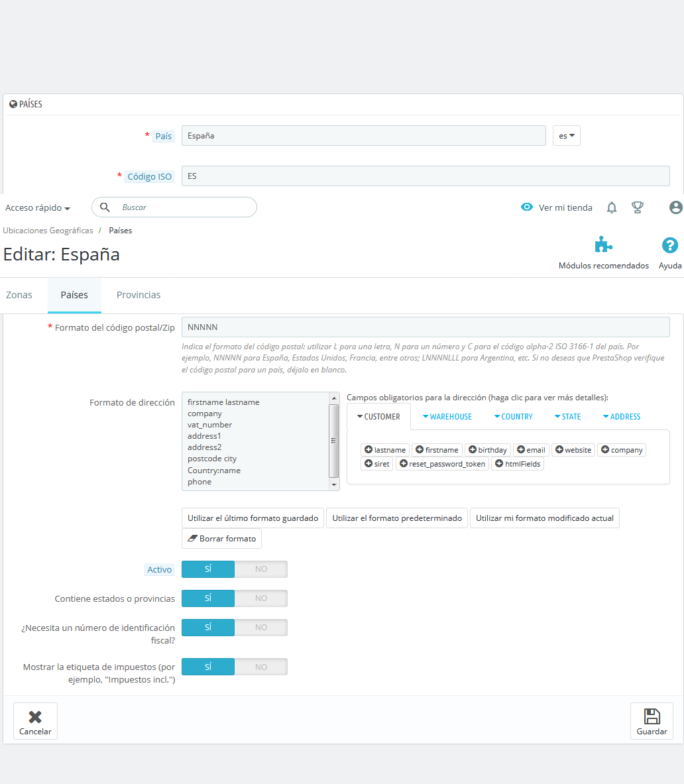The height and width of the screenshot is (784, 684).
Task: Set identificación fiscal requirement to SÍ
Action: (208, 627)
